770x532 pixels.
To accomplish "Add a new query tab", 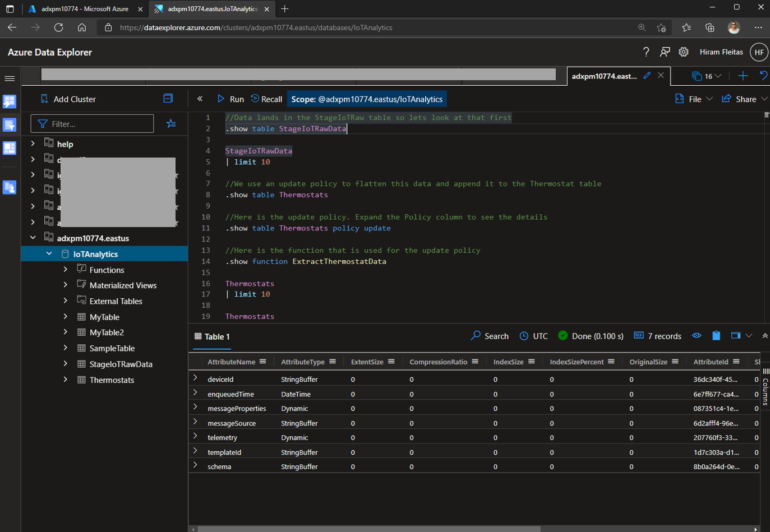I will [x=743, y=76].
